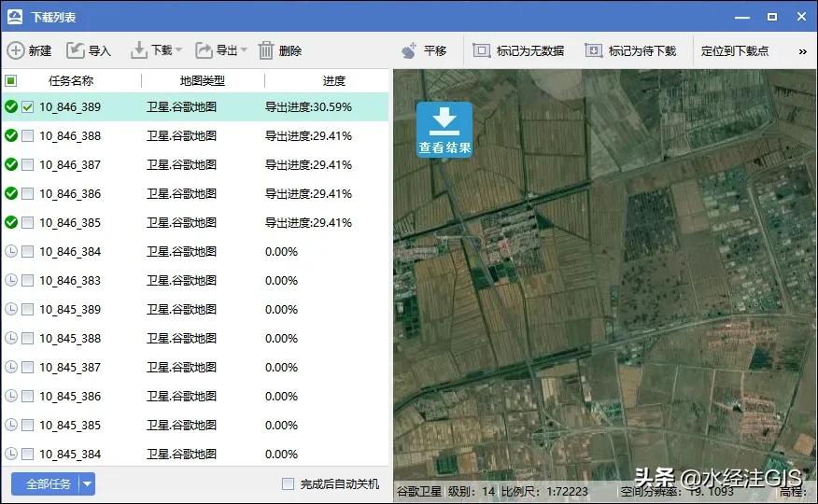
Task: Click the 导出 export toolbar icon
Action: tap(204, 50)
